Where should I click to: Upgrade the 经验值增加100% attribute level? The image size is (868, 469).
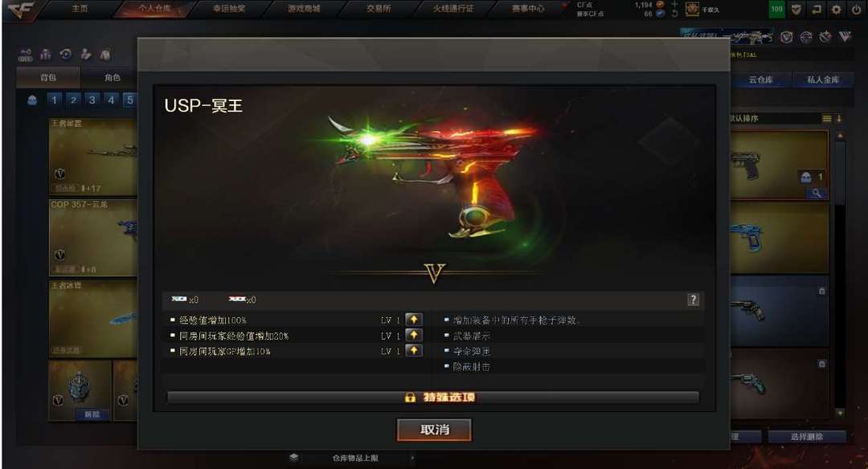(414, 320)
